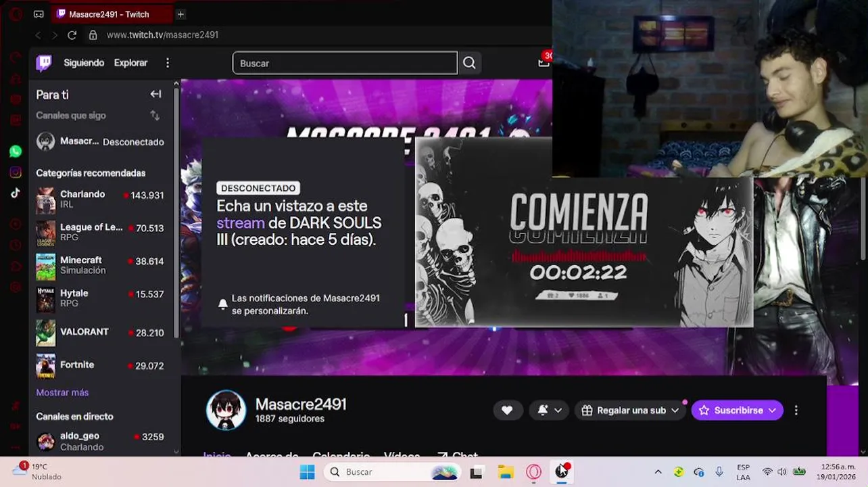Switch to the Explorar tab
The width and height of the screenshot is (868, 487).
pos(130,63)
